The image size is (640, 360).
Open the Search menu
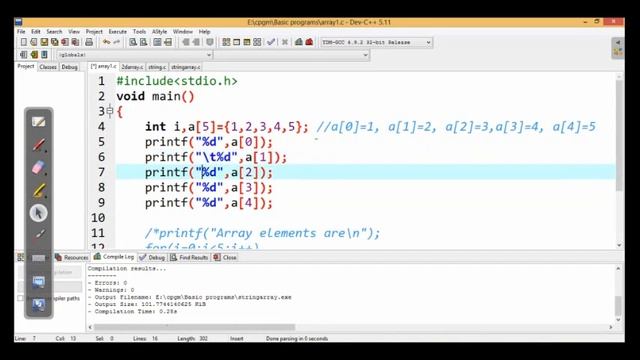point(54,31)
